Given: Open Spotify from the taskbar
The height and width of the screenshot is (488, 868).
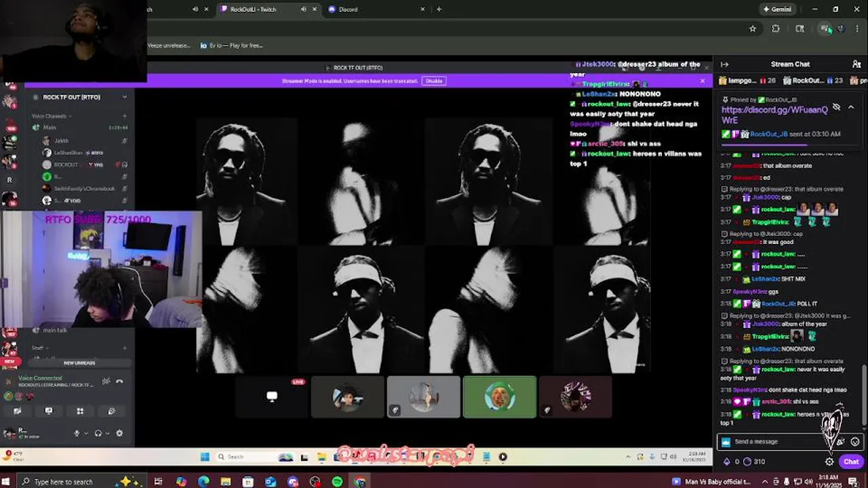Looking at the screenshot, I should (x=337, y=482).
